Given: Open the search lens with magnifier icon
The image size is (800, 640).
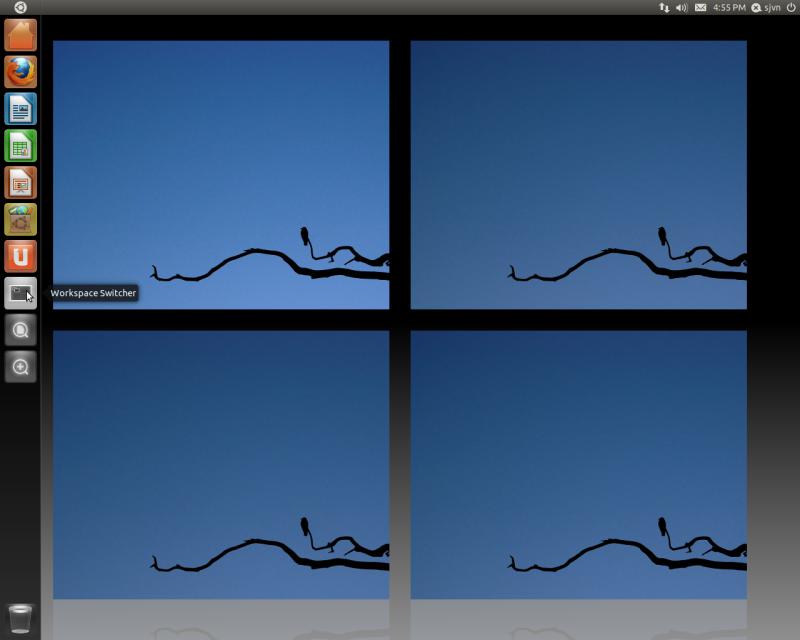Looking at the screenshot, I should pos(18,330).
